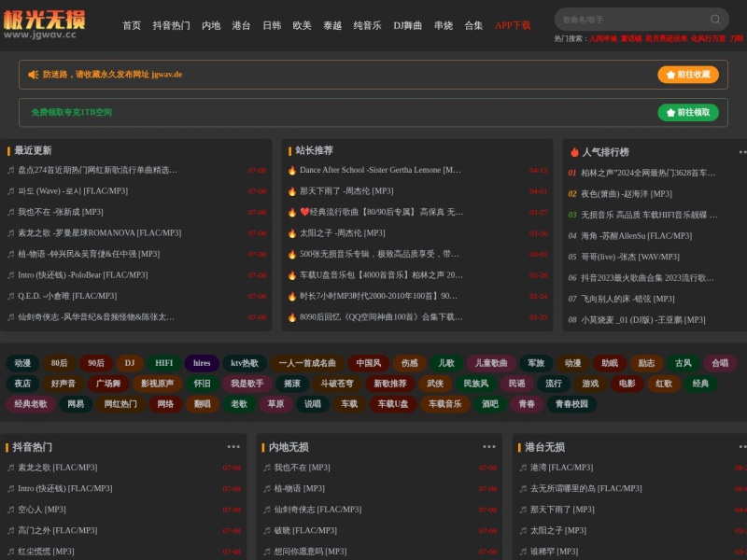Select the 车载U盘 tag

click(x=393, y=404)
